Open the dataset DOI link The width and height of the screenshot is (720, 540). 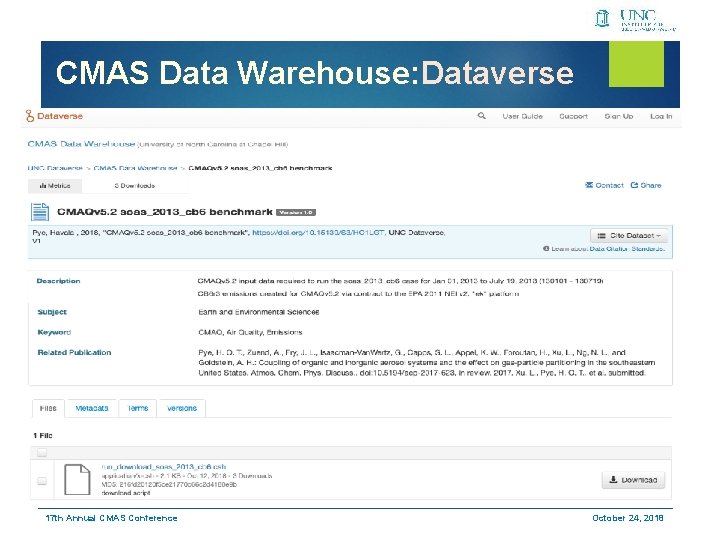318,232
